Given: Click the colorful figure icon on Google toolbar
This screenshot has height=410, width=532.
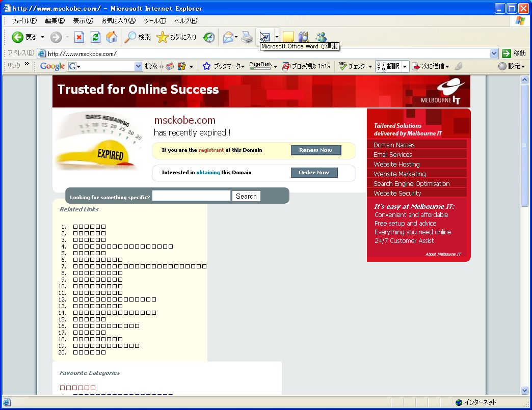Looking at the screenshot, I should pos(182,66).
